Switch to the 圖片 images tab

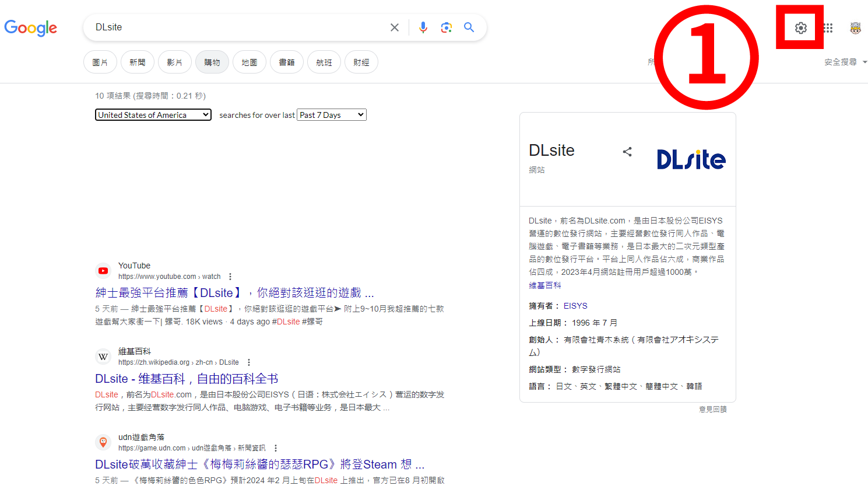point(100,61)
